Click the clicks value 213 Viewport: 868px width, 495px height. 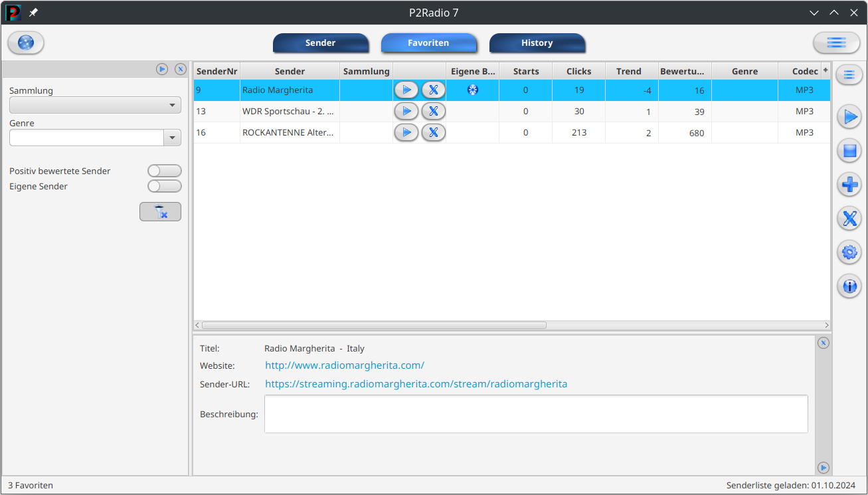tap(579, 133)
